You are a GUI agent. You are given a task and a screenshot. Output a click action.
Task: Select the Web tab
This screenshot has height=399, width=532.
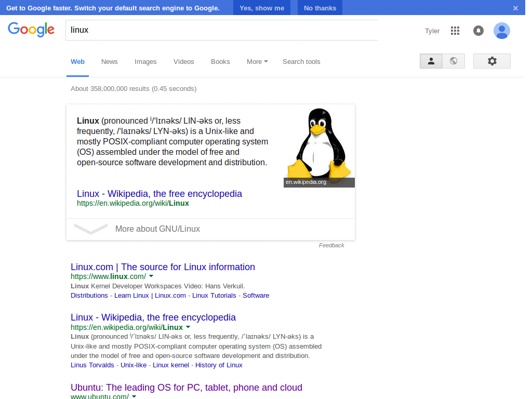78,62
